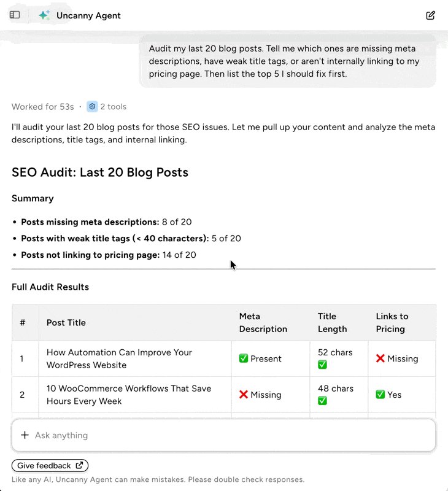
Task: Select the Meta Description column header
Action: [263, 323]
